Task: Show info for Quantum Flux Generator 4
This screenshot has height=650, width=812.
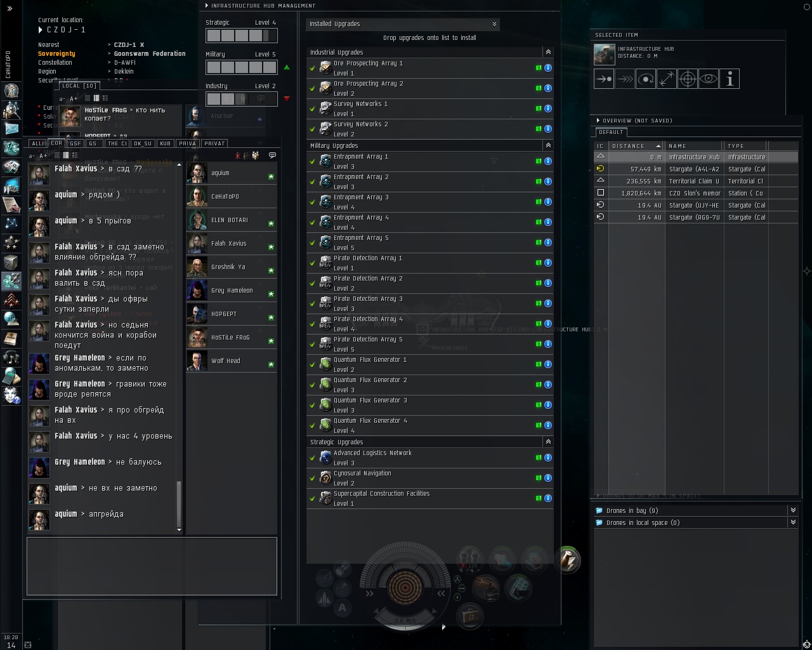Action: [548, 425]
